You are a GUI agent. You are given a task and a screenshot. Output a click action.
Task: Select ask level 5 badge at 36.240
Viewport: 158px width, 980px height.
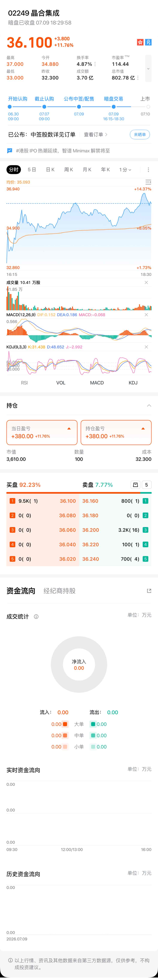[x=145, y=559]
